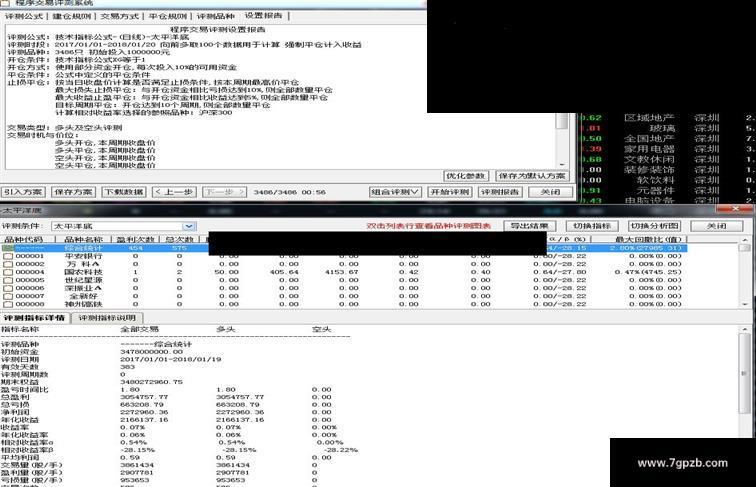Click 关闭 in the 程序交易评测系统 window
Viewport: 756px width, 487px height.
[550, 192]
